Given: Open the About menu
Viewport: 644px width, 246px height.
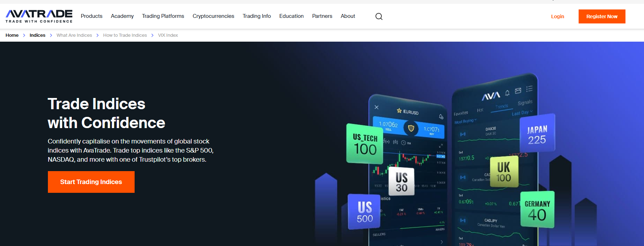Looking at the screenshot, I should pyautogui.click(x=348, y=16).
